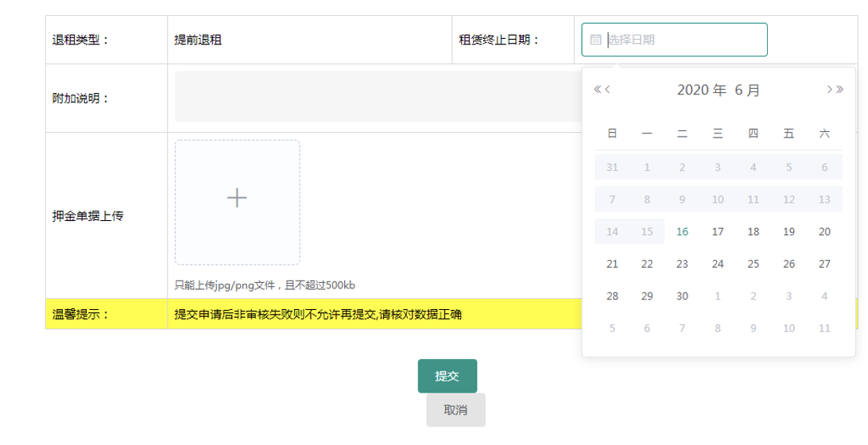Pick June 30 in the calendar
The image size is (868, 445).
pyautogui.click(x=682, y=296)
